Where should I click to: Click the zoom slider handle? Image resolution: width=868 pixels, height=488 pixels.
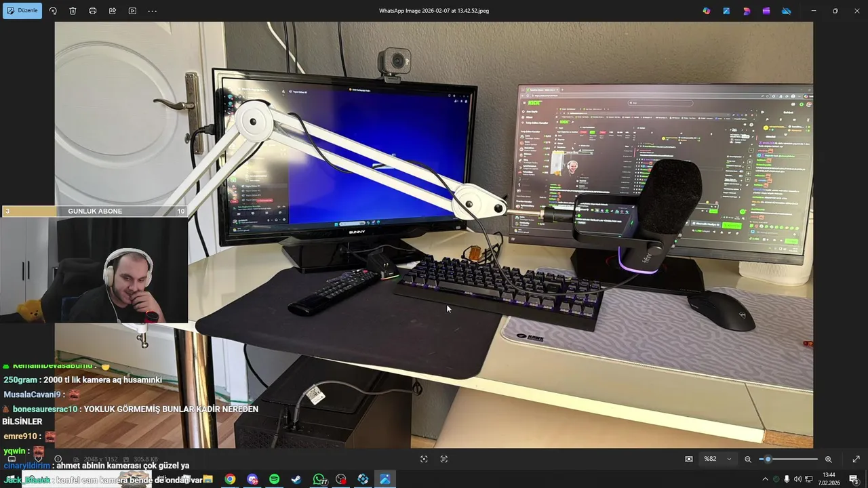click(x=768, y=459)
